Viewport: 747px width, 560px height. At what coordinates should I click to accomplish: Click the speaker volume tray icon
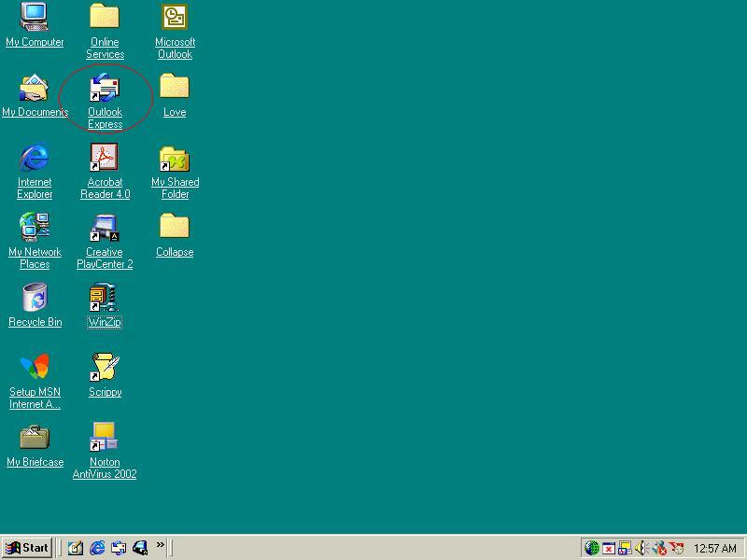click(642, 548)
